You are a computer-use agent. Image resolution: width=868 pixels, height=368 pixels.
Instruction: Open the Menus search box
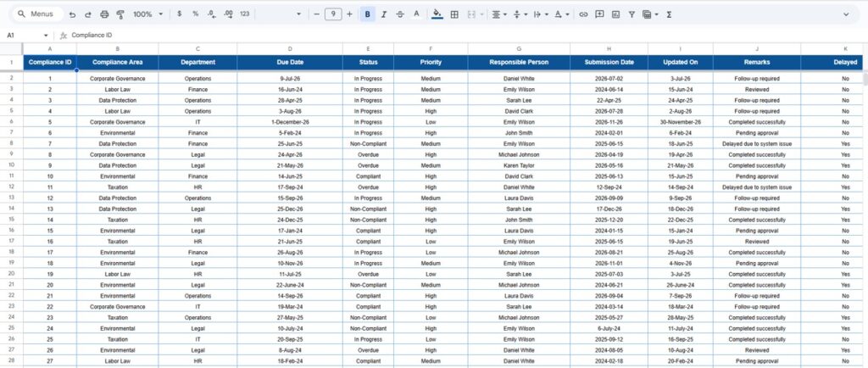point(37,14)
